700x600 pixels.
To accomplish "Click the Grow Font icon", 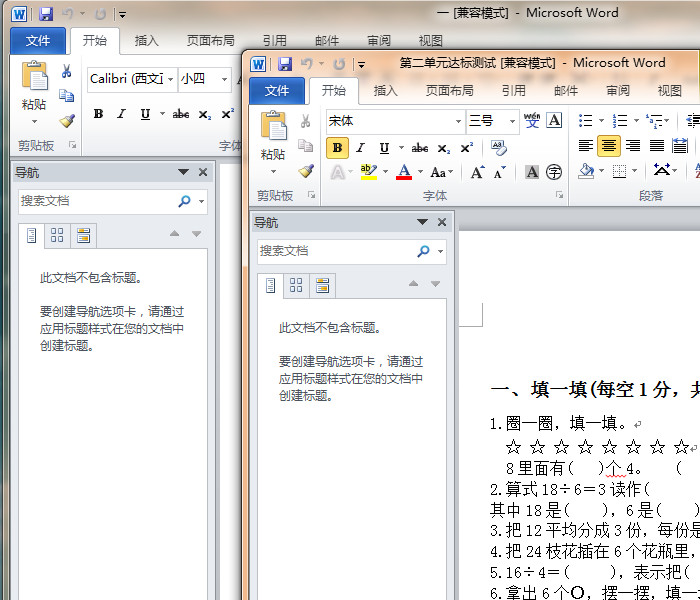I will (477, 172).
